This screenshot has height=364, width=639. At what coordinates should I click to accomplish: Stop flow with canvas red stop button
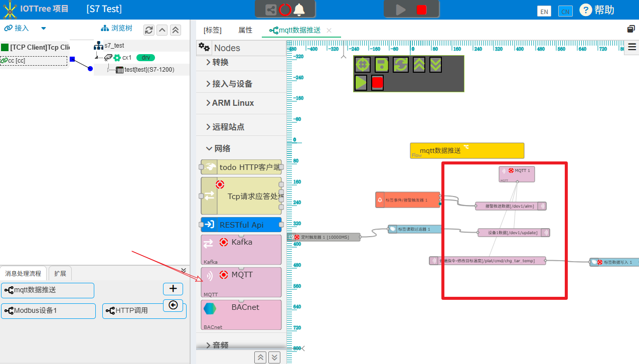pyautogui.click(x=377, y=82)
